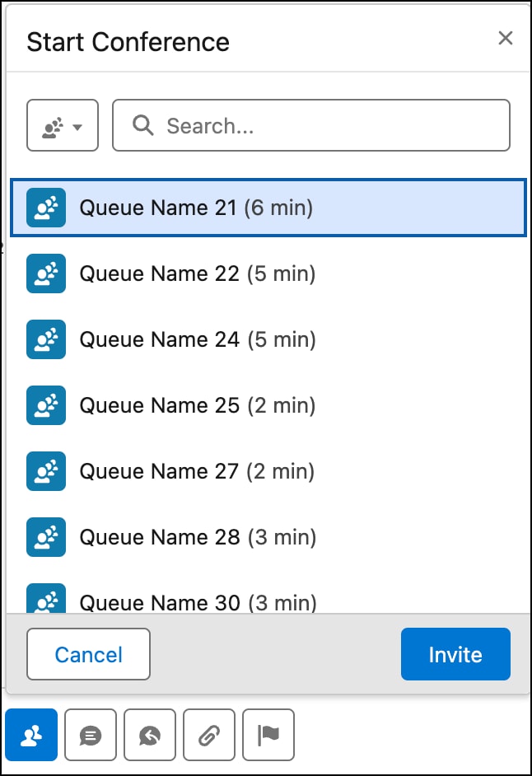532x776 pixels.
Task: Close the Start Conference dialog
Action: point(505,38)
